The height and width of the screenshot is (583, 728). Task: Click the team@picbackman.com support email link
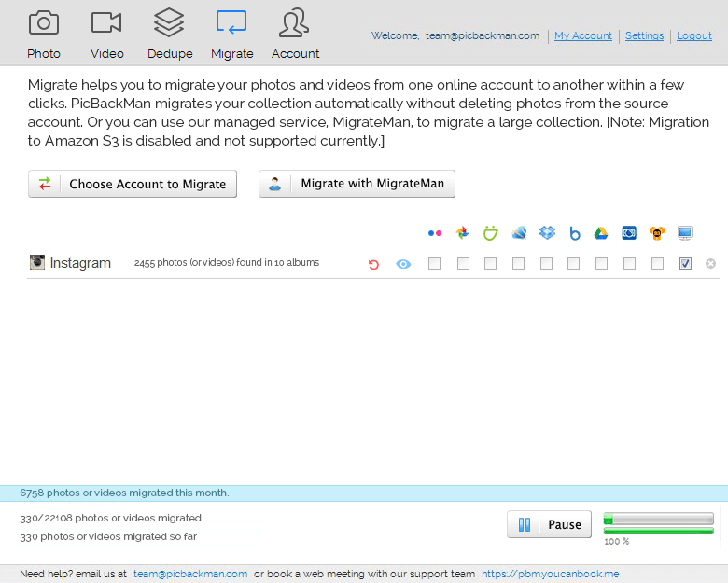(x=190, y=574)
